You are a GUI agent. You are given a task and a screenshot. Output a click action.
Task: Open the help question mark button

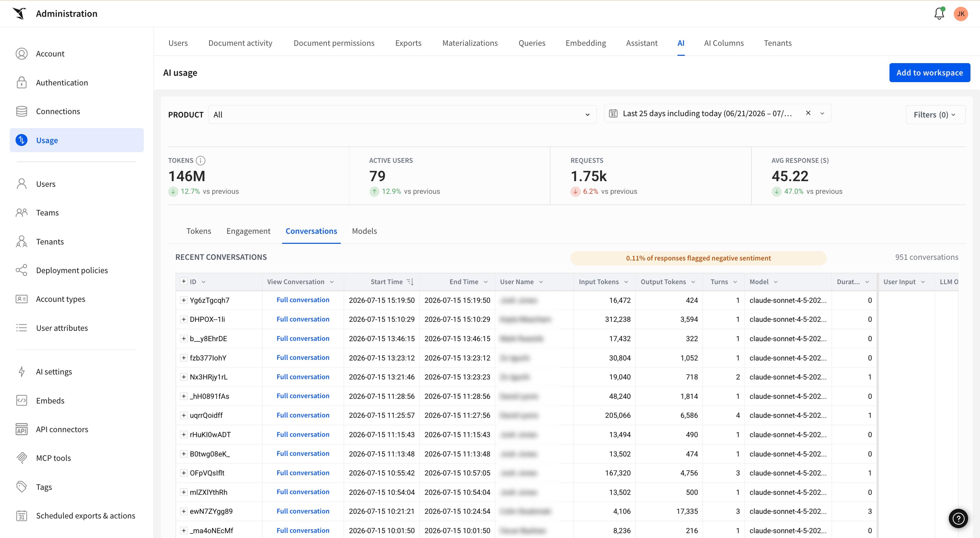click(x=958, y=518)
